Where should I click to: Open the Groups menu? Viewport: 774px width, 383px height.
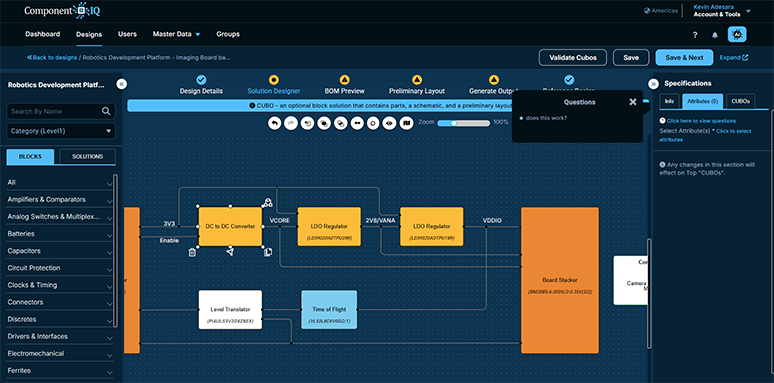click(228, 34)
